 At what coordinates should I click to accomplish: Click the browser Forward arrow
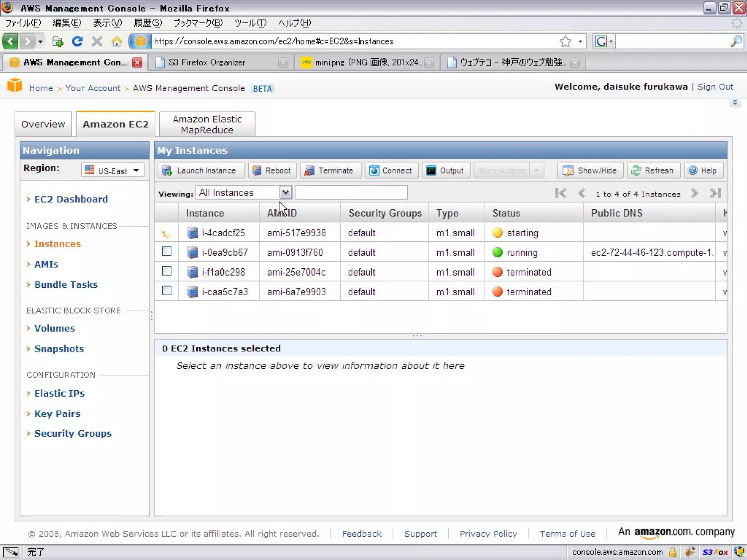coord(27,41)
